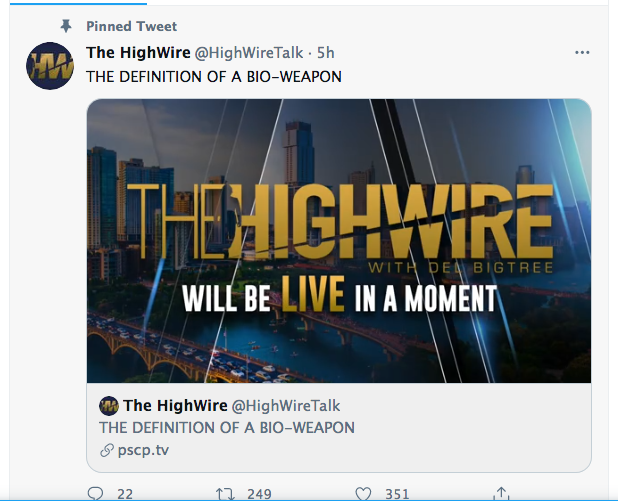Click the card title THE DEFINITION OF A BIO-WEAPON

point(227,428)
